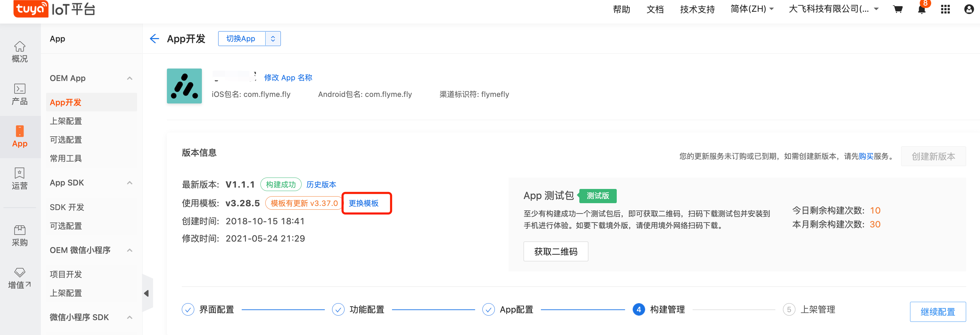Open 帮助 in the top bar

(621, 9)
